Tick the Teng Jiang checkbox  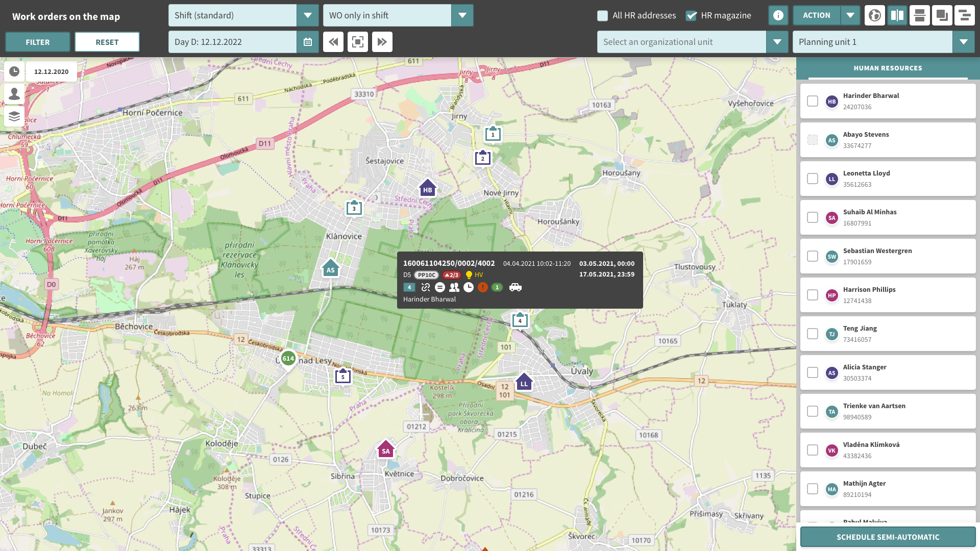click(x=813, y=334)
